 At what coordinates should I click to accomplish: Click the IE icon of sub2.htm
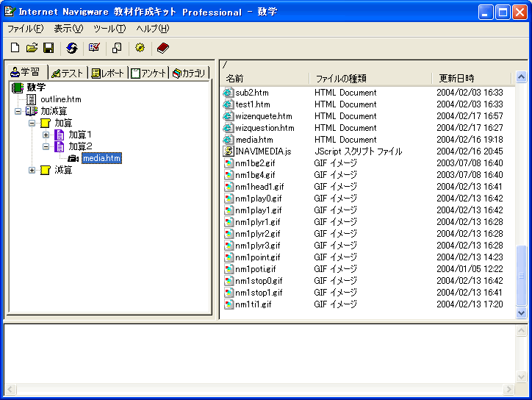pyautogui.click(x=229, y=93)
